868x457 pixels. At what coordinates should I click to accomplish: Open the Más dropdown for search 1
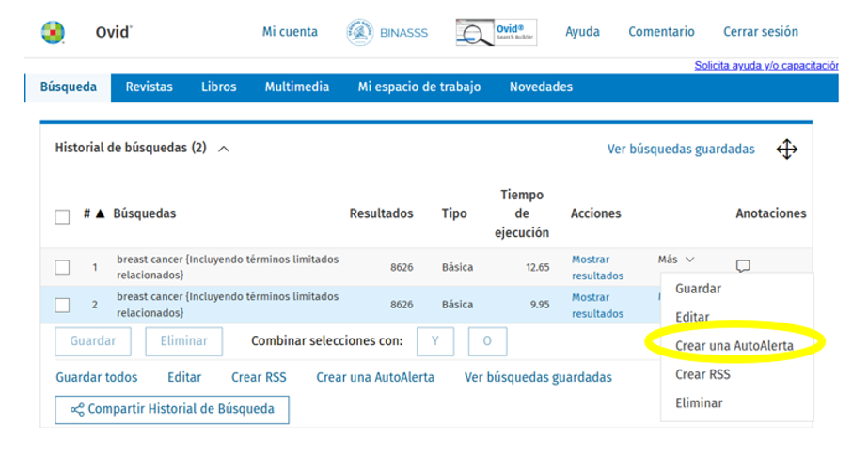(676, 260)
